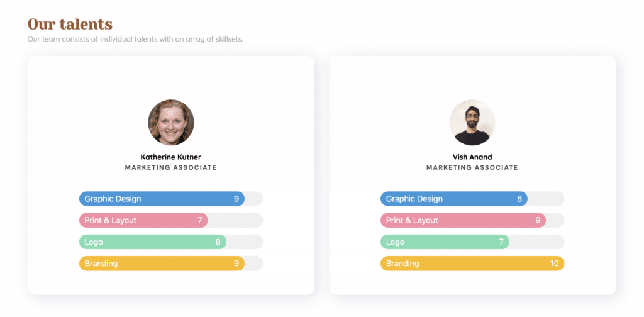The image size is (644, 317).
Task: Click score 7 on Katherine's Print & Layout
Action: click(200, 220)
